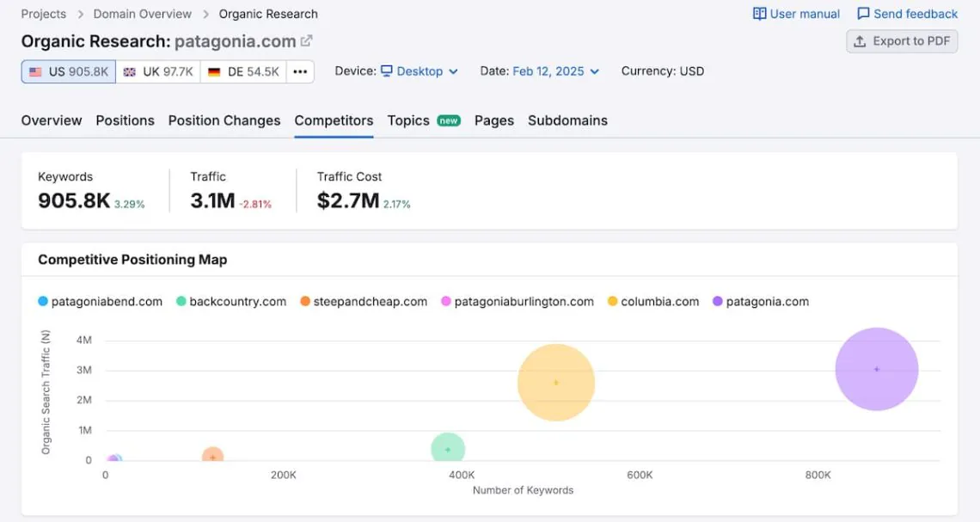
Task: Open the external link icon beside patagonia.com
Action: pos(306,41)
